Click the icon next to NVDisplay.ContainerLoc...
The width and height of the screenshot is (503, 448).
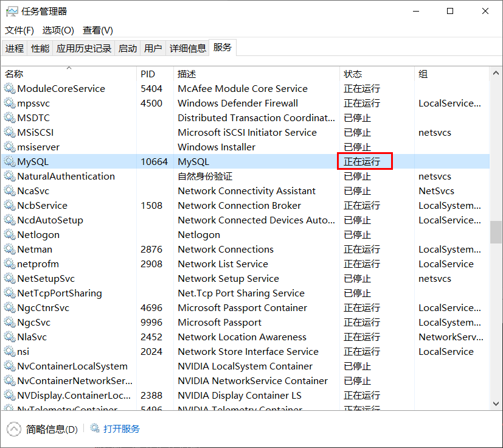point(10,395)
